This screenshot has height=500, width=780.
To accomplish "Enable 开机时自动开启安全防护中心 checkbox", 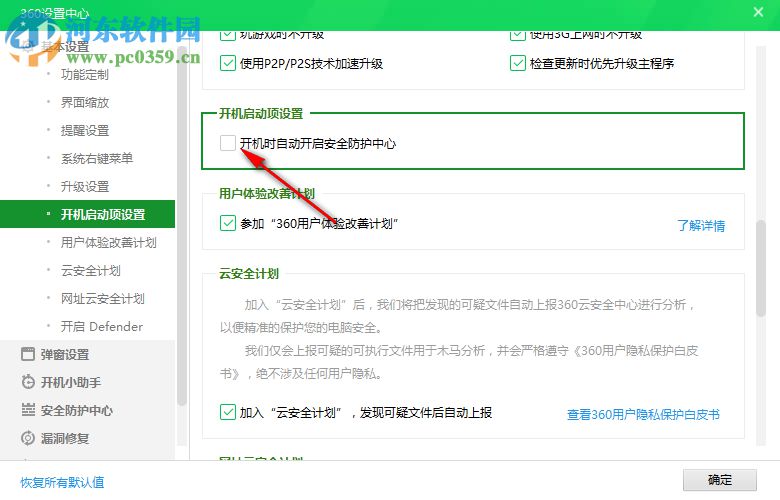I will point(227,143).
